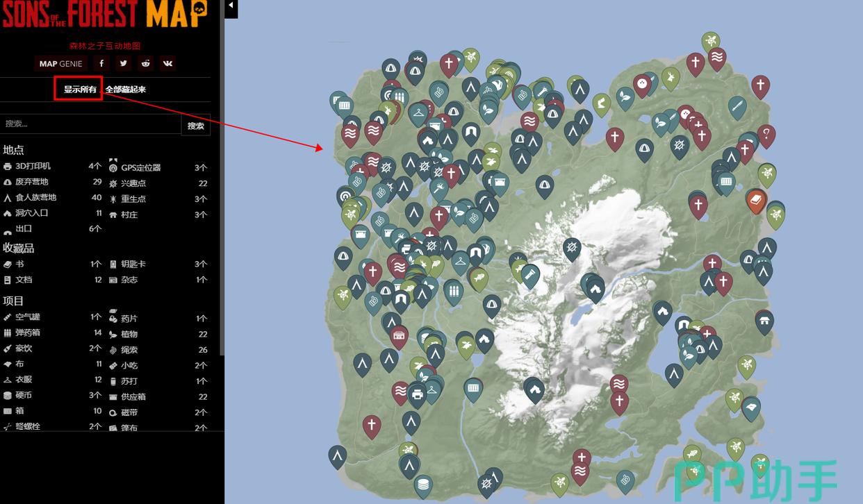Click the orange book marker on map

coord(756,201)
